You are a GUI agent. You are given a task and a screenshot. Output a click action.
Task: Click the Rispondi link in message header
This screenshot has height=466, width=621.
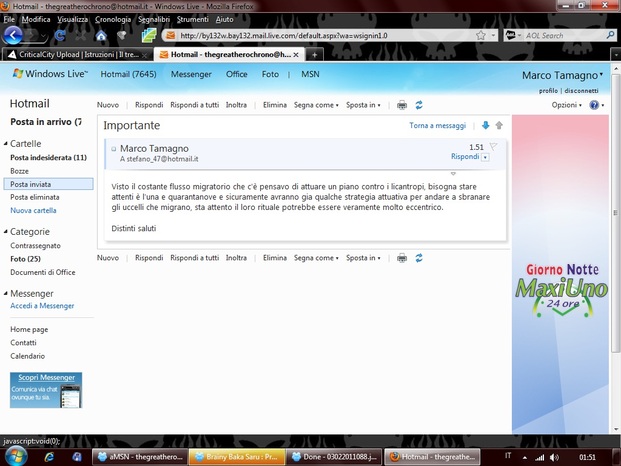point(465,157)
